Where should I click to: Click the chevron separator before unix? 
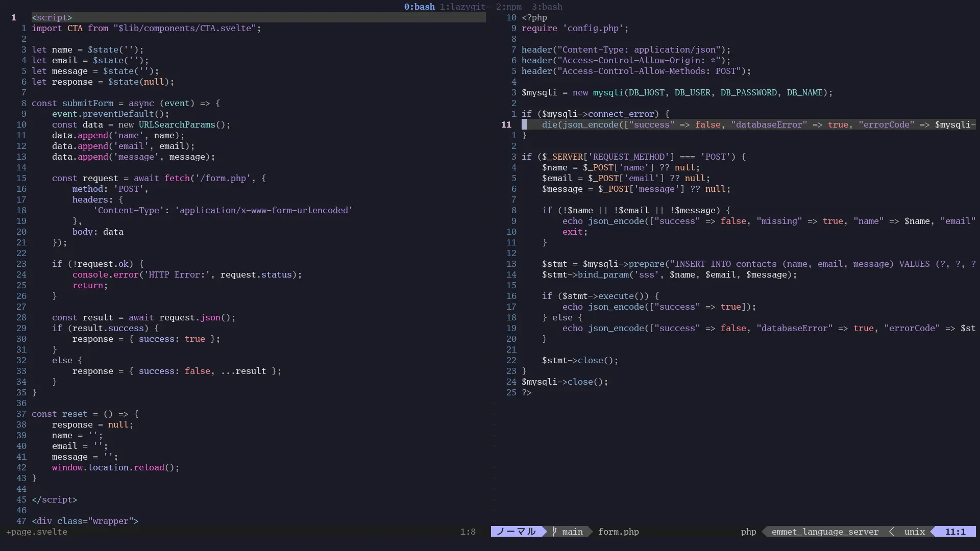pyautogui.click(x=892, y=532)
